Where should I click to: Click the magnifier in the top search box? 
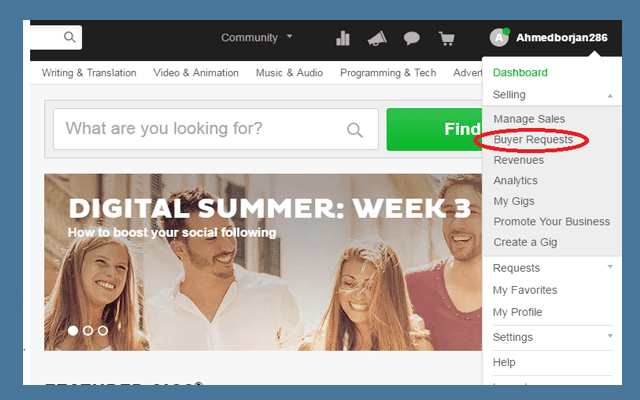[x=70, y=37]
